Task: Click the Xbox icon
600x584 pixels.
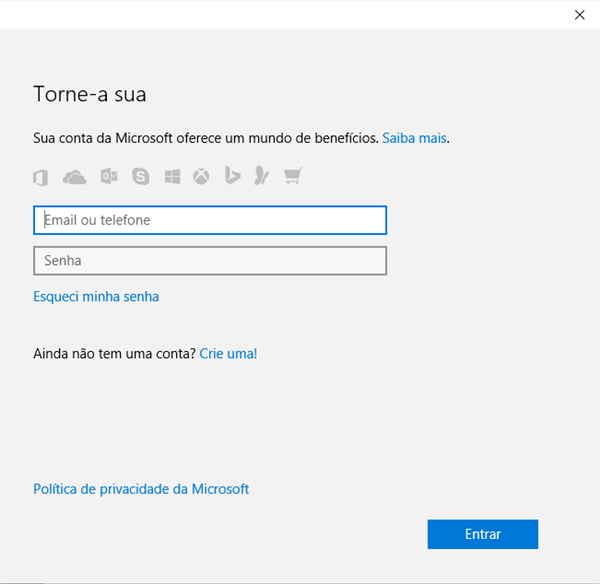Action: click(201, 177)
